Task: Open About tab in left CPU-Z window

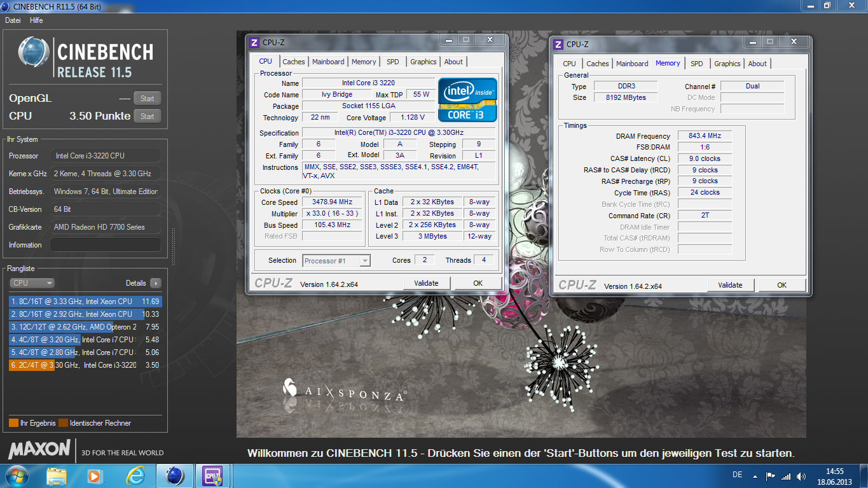Action: point(453,62)
